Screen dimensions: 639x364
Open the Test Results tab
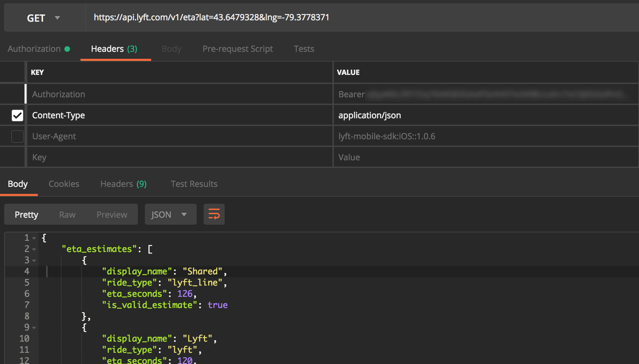pyautogui.click(x=194, y=184)
